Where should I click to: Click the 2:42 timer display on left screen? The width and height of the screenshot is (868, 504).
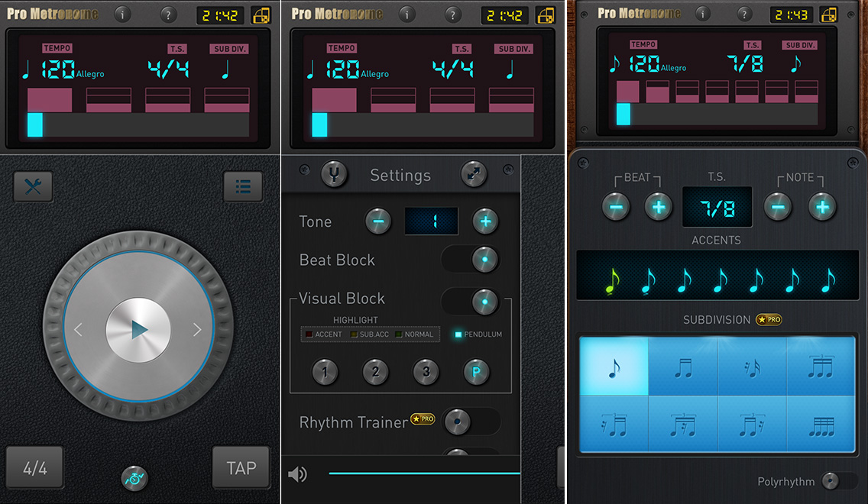[220, 15]
